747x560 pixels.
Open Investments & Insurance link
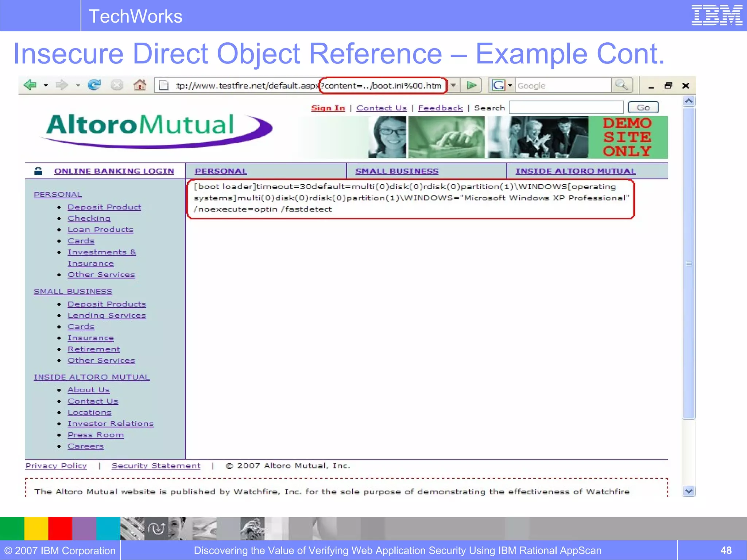[x=102, y=258]
